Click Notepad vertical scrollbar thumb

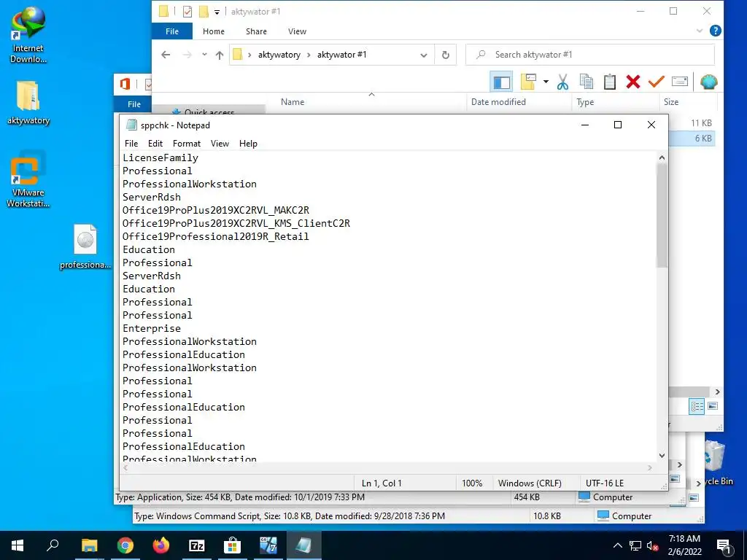[x=662, y=215]
